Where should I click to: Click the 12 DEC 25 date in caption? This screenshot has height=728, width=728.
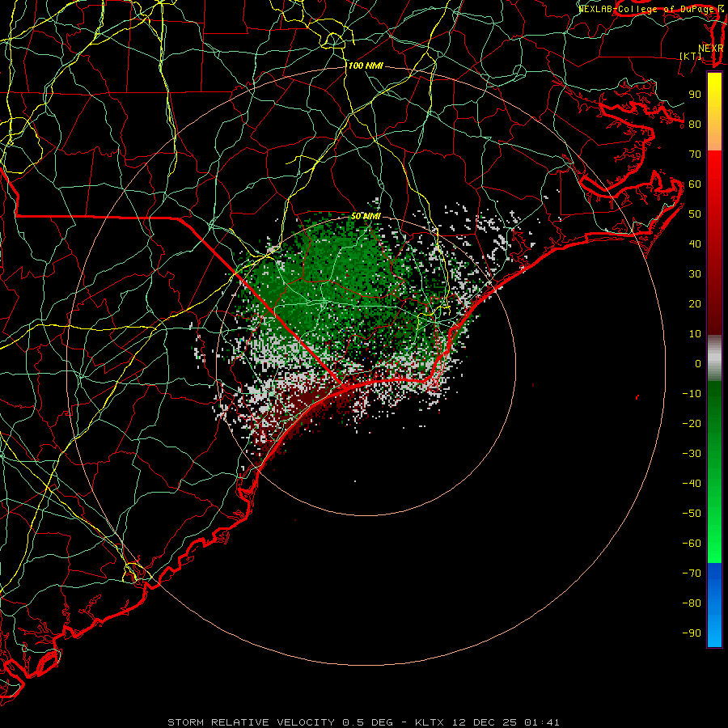click(x=485, y=722)
